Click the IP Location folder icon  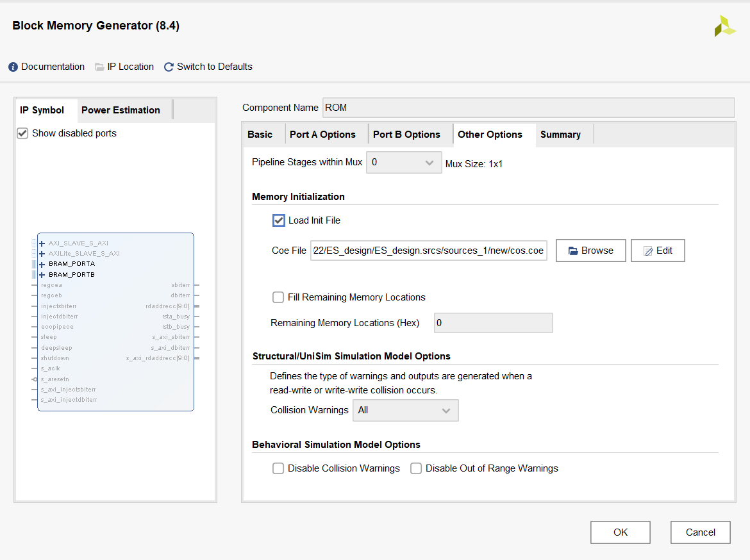(x=99, y=67)
